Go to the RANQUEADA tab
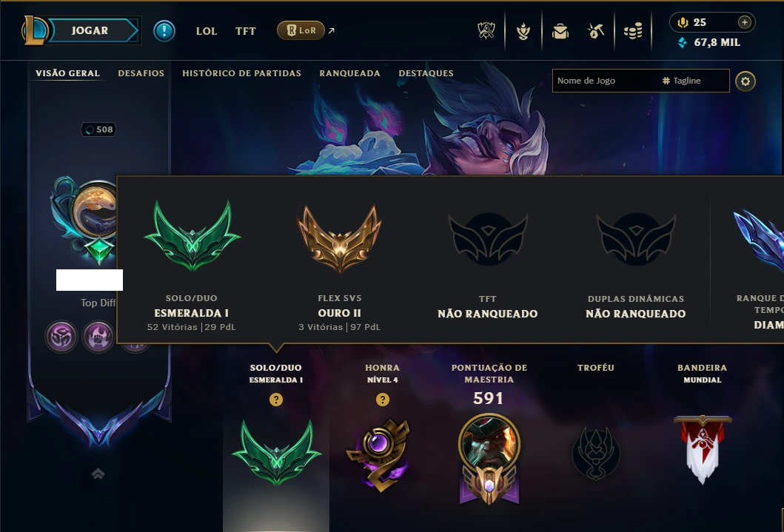Screen dimensions: 784x532 (350, 73)
